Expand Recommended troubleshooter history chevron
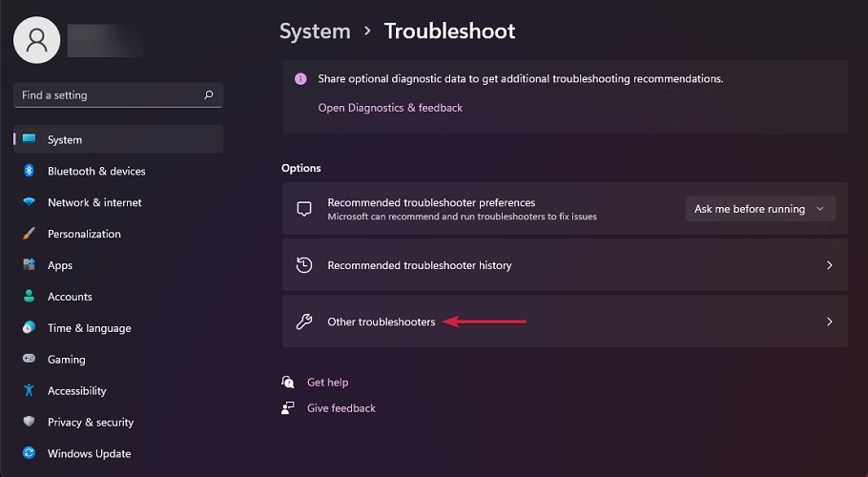The width and height of the screenshot is (868, 477). point(829,265)
